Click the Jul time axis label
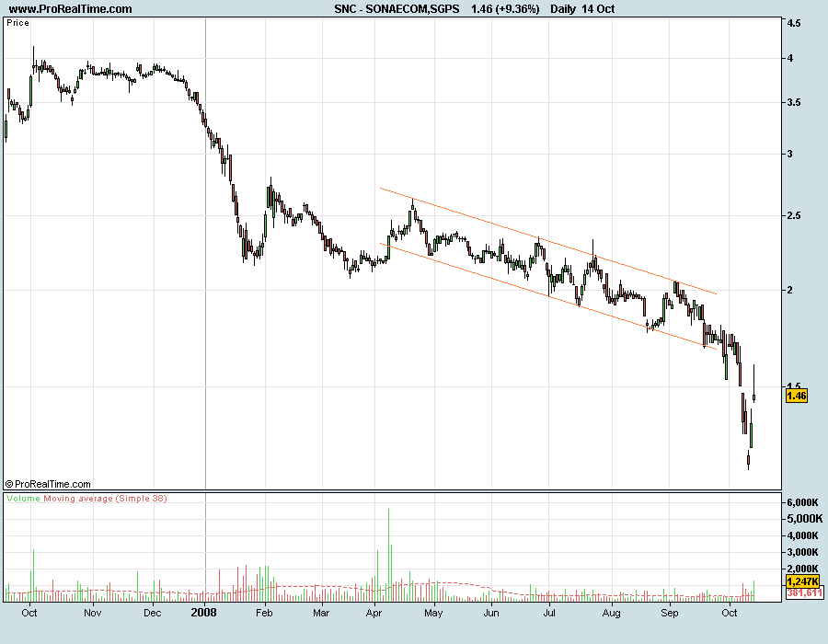Image resolution: width=828 pixels, height=644 pixels. point(549,613)
